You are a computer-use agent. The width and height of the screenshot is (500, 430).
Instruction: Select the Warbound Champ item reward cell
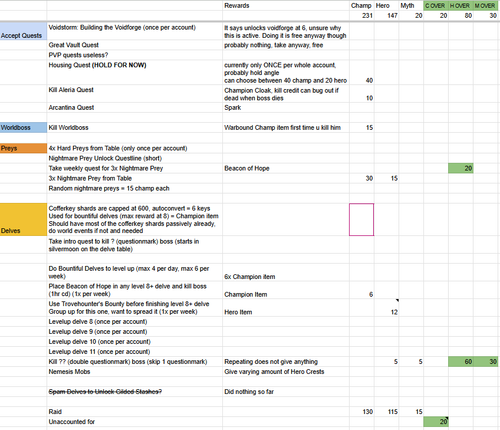coord(286,127)
